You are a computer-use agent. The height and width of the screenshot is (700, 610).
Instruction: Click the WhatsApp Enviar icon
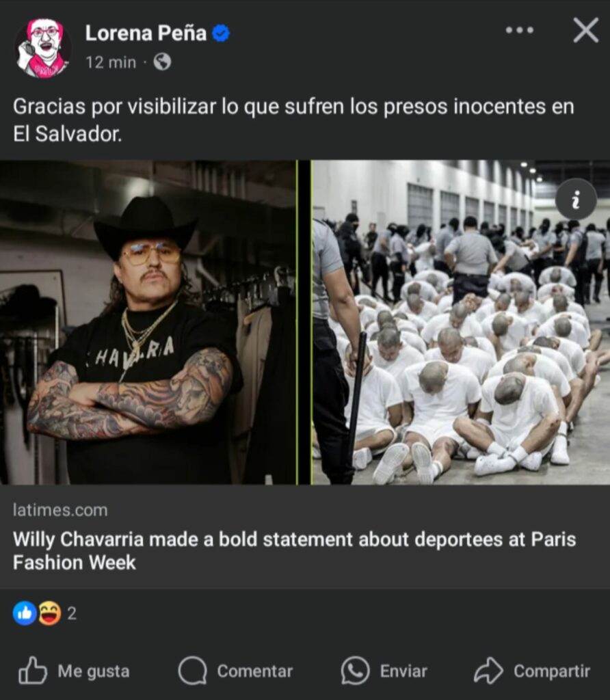click(355, 670)
